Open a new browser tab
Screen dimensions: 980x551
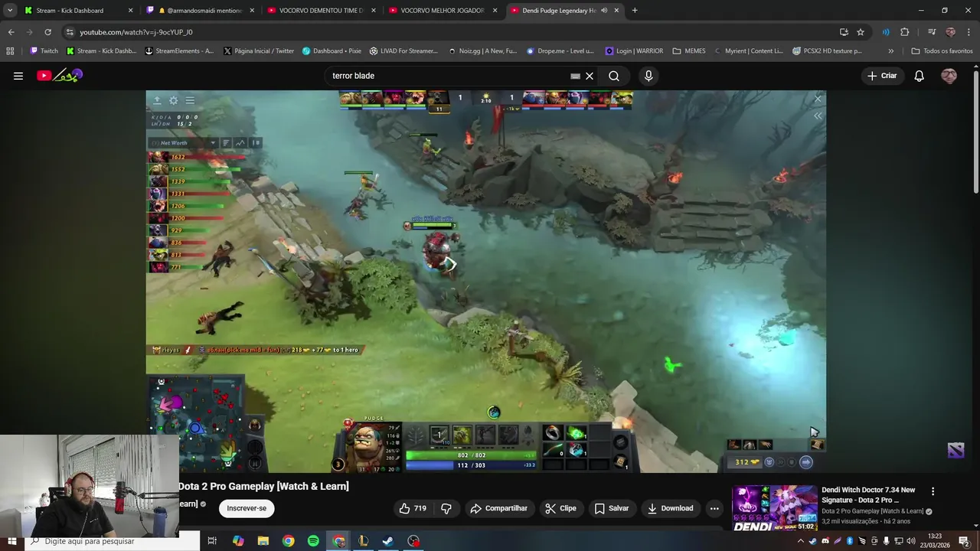click(x=635, y=11)
